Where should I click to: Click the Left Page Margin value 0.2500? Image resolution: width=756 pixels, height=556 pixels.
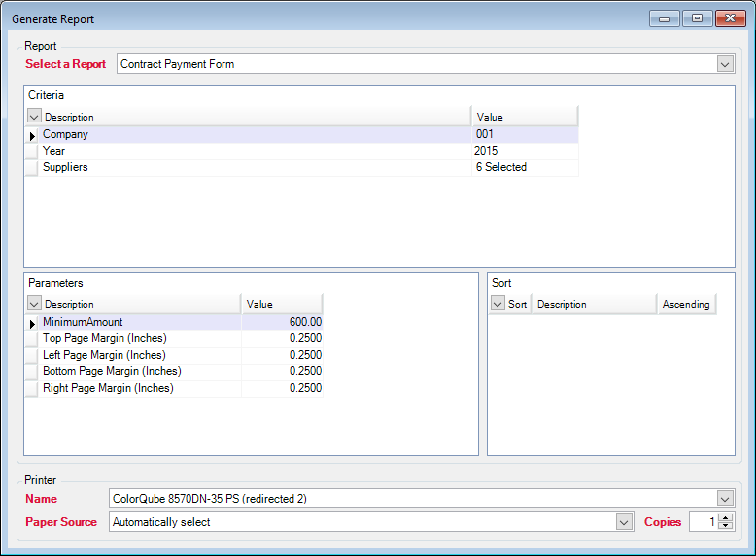282,355
